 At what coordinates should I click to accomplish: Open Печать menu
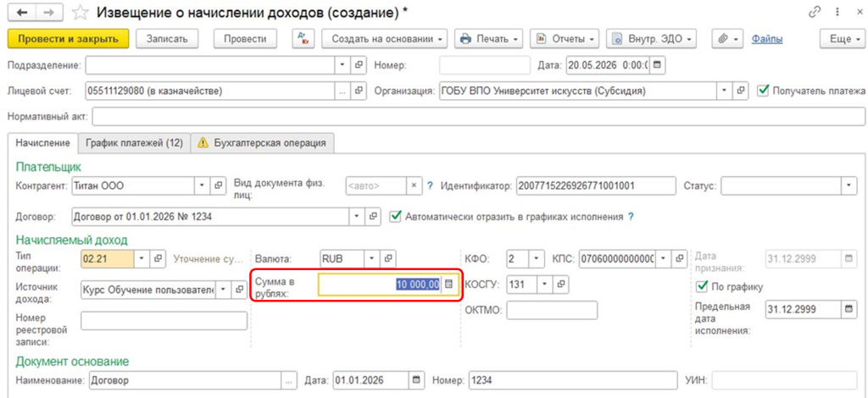(x=489, y=39)
